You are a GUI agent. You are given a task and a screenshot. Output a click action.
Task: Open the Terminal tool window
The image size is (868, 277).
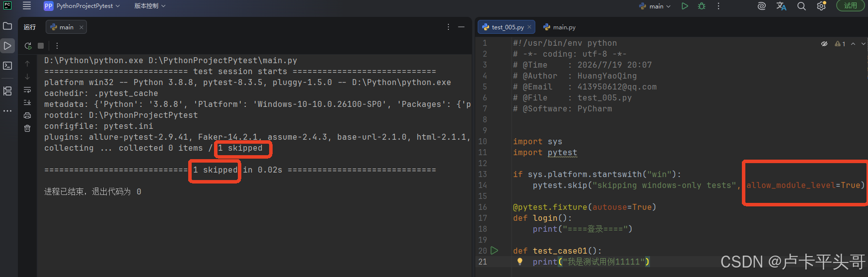(x=7, y=66)
